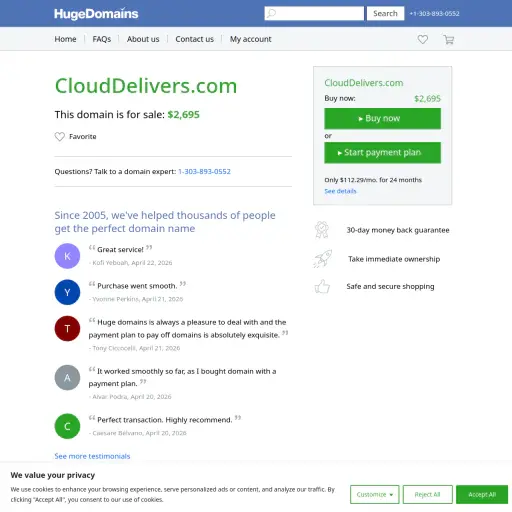Click the gray A avatar
Screen dimensions: 512x512
click(x=67, y=378)
